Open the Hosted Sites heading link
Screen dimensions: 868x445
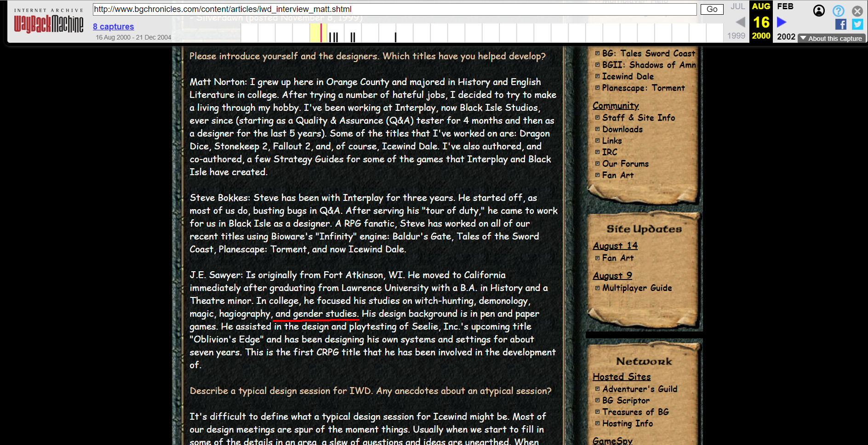[622, 377]
